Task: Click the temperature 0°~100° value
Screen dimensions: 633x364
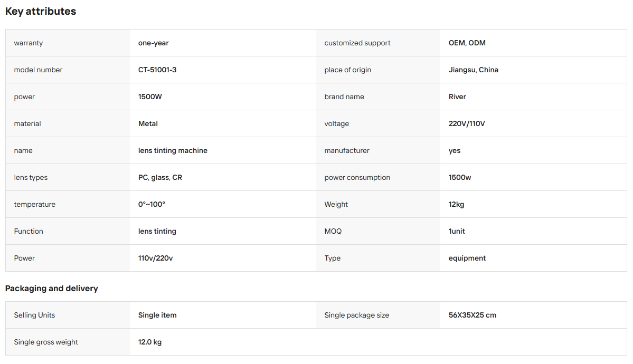Action: pyautogui.click(x=152, y=205)
